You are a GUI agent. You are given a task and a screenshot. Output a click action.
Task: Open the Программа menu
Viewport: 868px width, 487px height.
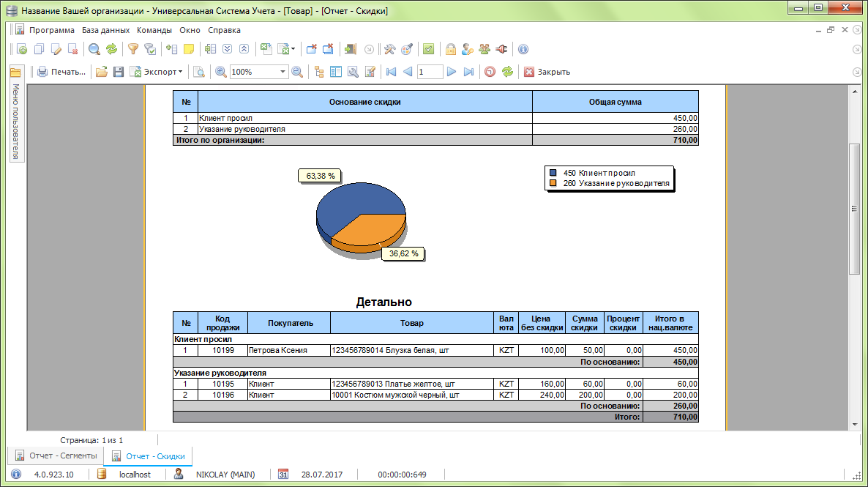[51, 31]
